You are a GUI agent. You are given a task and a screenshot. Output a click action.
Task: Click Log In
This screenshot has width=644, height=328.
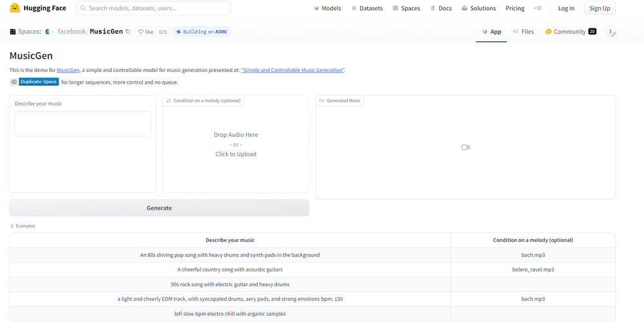566,8
